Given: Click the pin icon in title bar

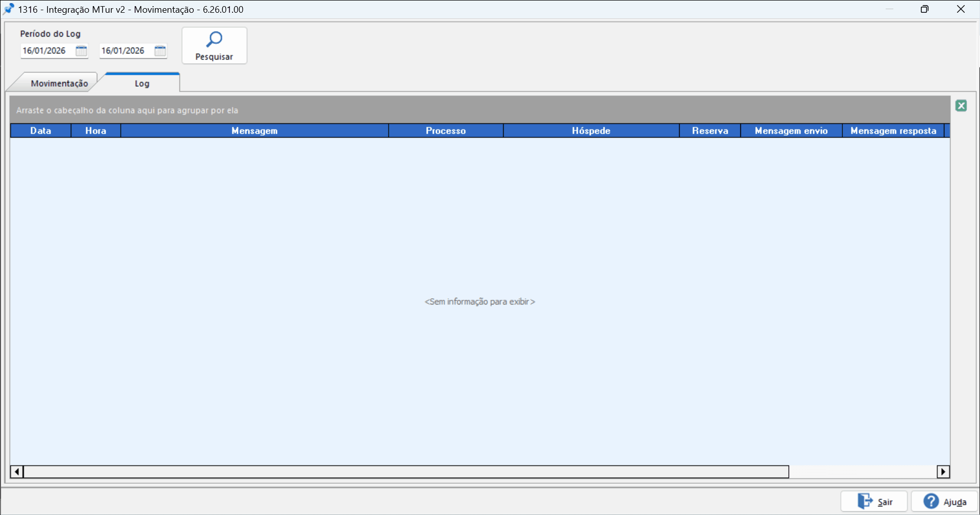Looking at the screenshot, I should [x=9, y=9].
